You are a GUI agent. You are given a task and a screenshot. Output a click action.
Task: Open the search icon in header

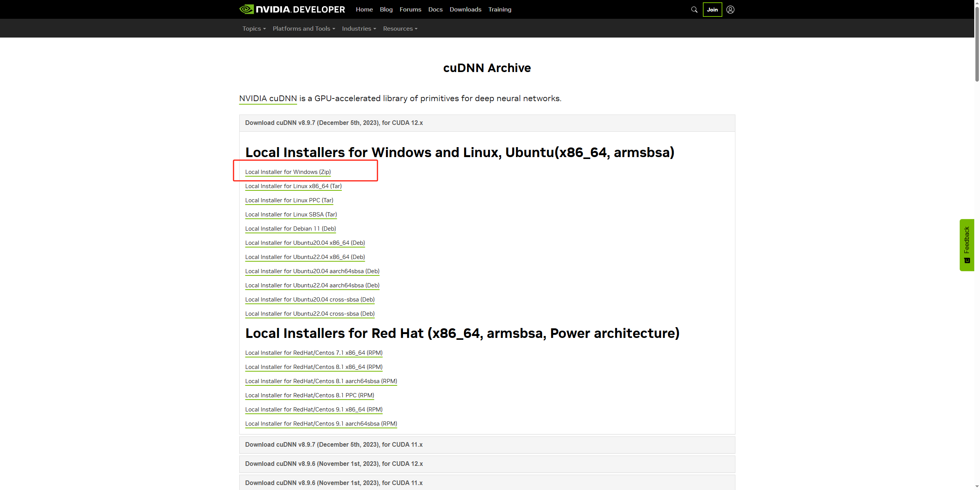click(694, 10)
